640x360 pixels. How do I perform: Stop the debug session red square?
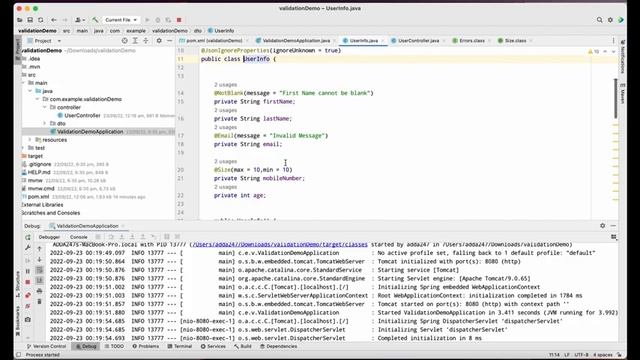coord(28,282)
